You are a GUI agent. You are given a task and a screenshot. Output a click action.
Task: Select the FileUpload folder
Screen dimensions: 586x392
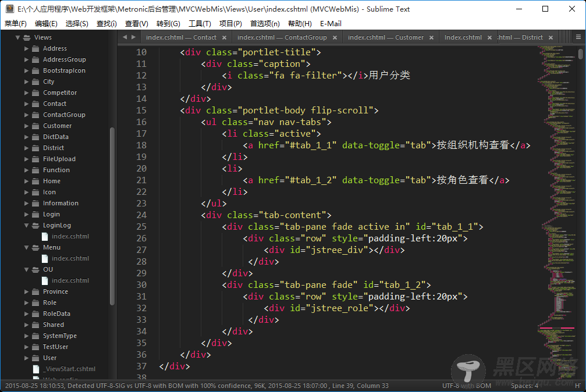pos(59,159)
